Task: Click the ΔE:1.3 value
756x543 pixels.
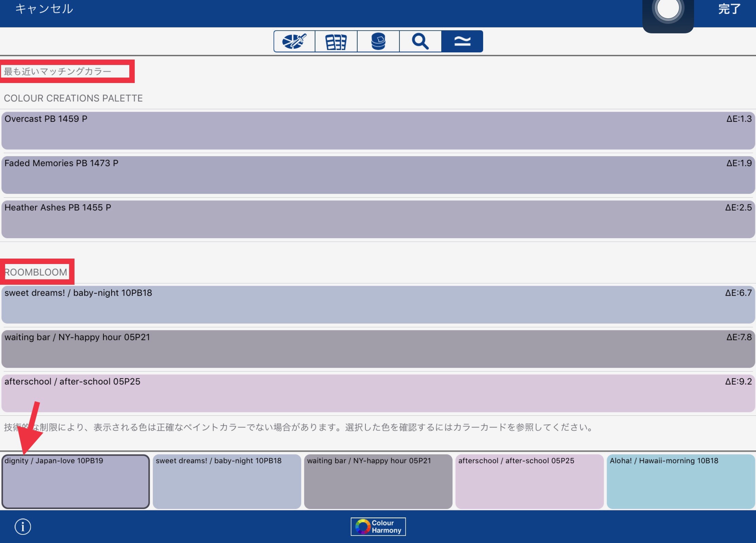Action: click(x=739, y=119)
